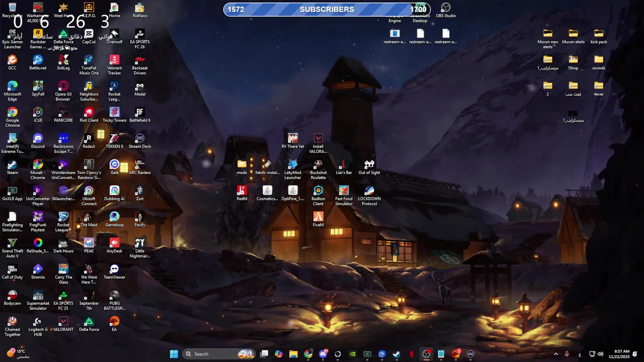Launch Grand Theft Auto V shortcut
The image size is (644, 362).
13,248
